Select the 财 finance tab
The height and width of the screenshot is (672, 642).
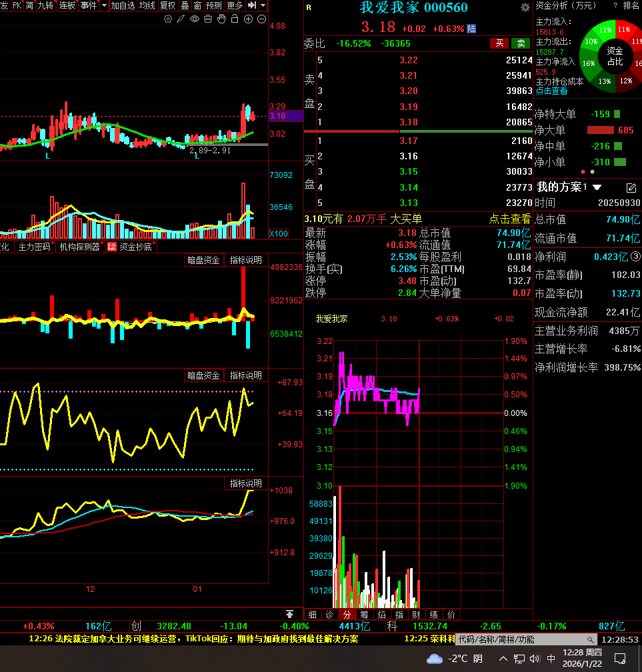coord(416,615)
